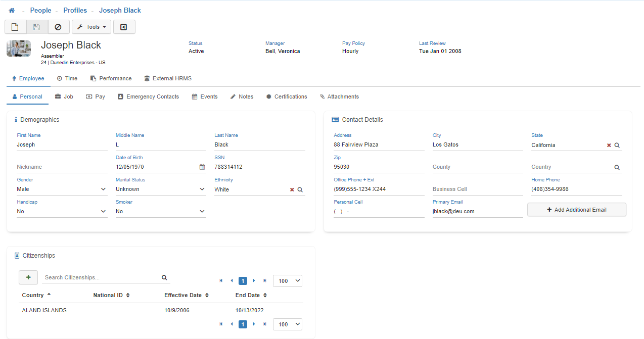Switch to the Emergency Contacts tab
Image resolution: width=644 pixels, height=339 pixels.
pyautogui.click(x=148, y=96)
